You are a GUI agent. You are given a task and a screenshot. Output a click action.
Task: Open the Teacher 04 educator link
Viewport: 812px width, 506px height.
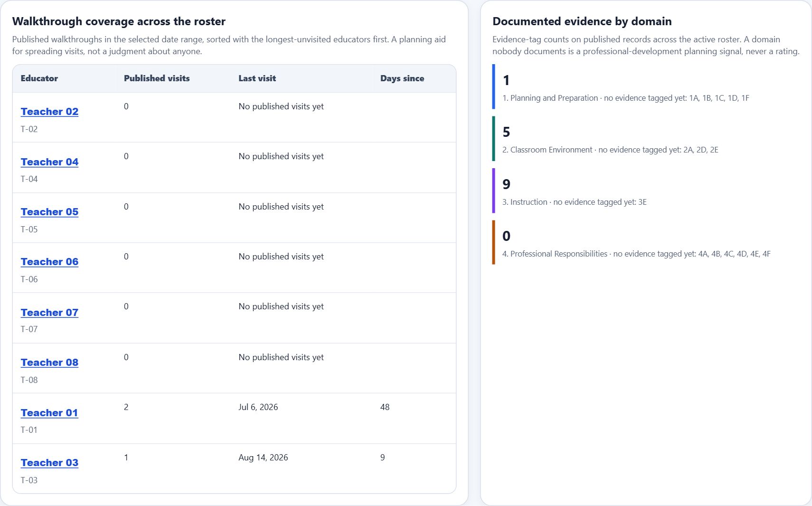pyautogui.click(x=49, y=162)
